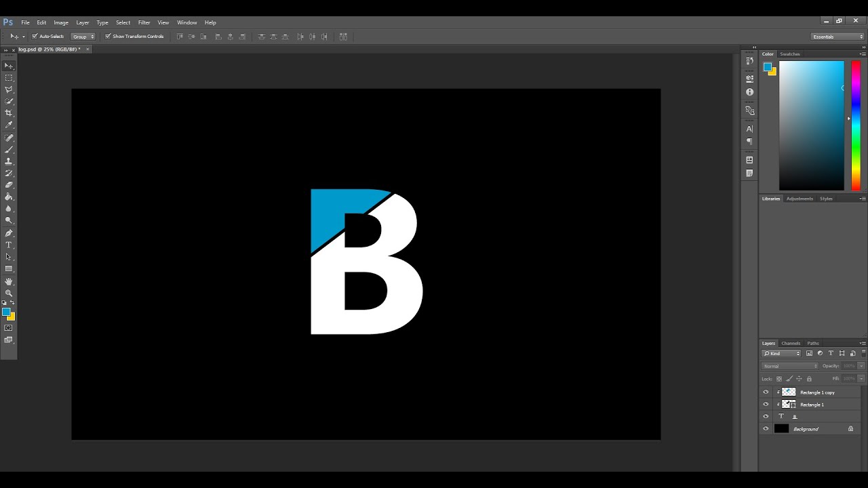The width and height of the screenshot is (868, 488).
Task: Open the Info panel icon
Action: (749, 91)
